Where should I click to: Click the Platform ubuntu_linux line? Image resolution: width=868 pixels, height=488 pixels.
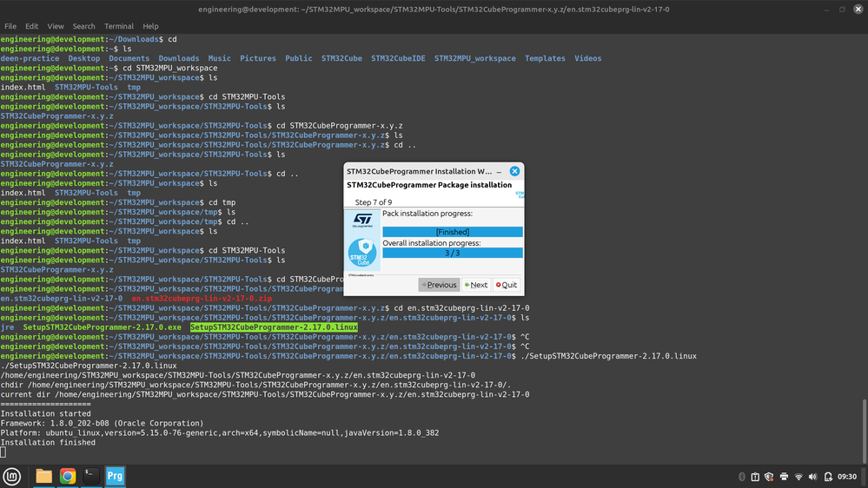pos(220,432)
